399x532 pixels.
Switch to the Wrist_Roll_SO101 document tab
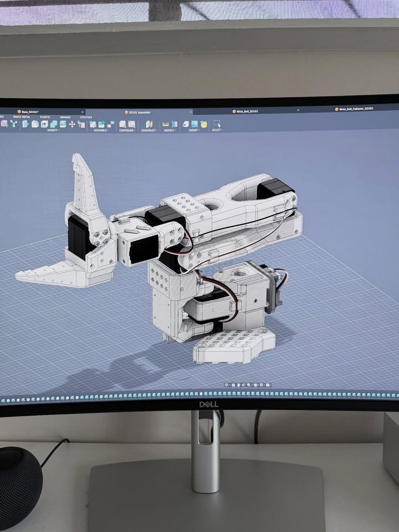[x=245, y=112]
